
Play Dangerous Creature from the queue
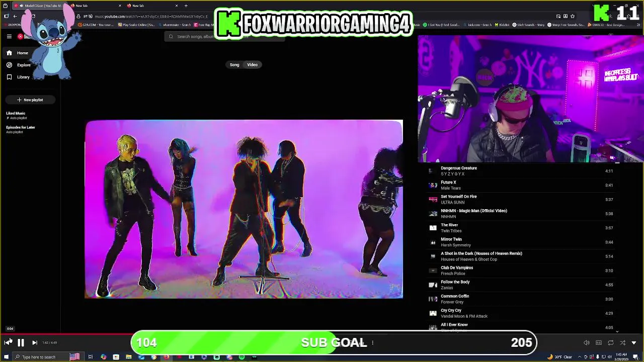521,171
